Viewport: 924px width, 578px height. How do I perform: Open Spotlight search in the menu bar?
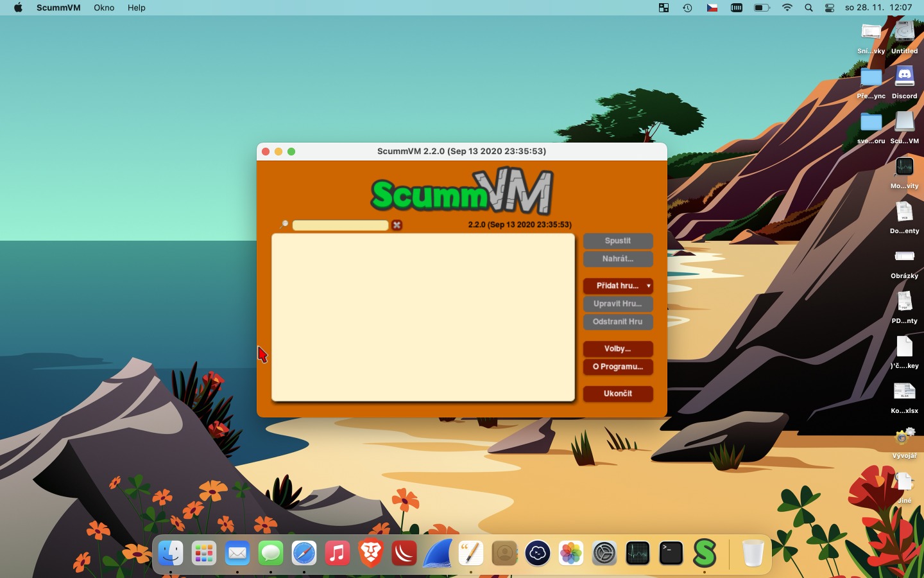(x=809, y=8)
